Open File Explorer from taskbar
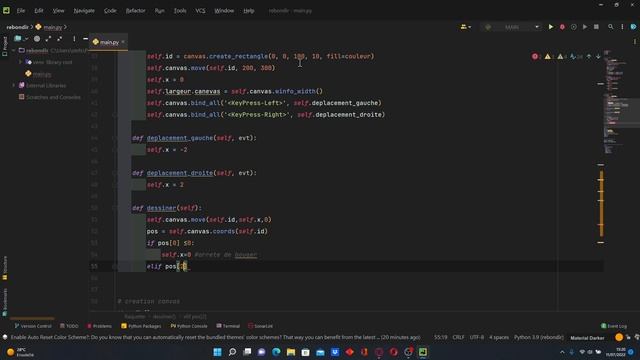The width and height of the screenshot is (640, 360). point(291,352)
